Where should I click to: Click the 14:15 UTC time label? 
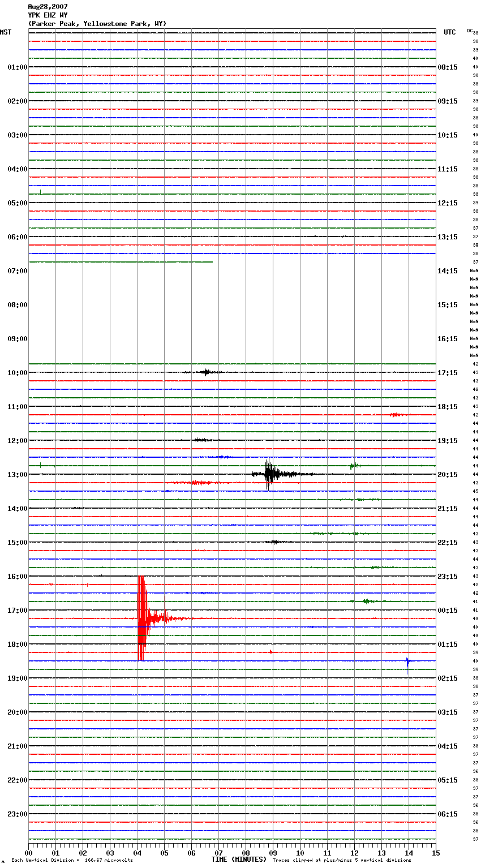[x=448, y=271]
